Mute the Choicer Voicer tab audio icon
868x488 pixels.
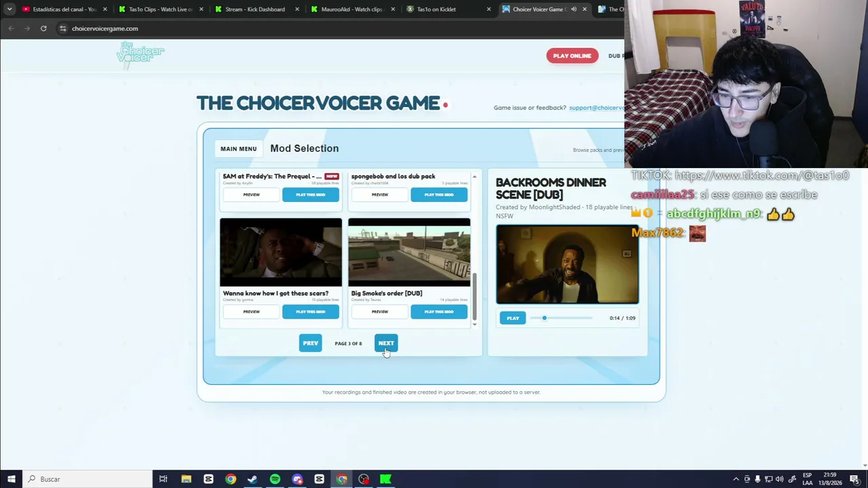(574, 9)
